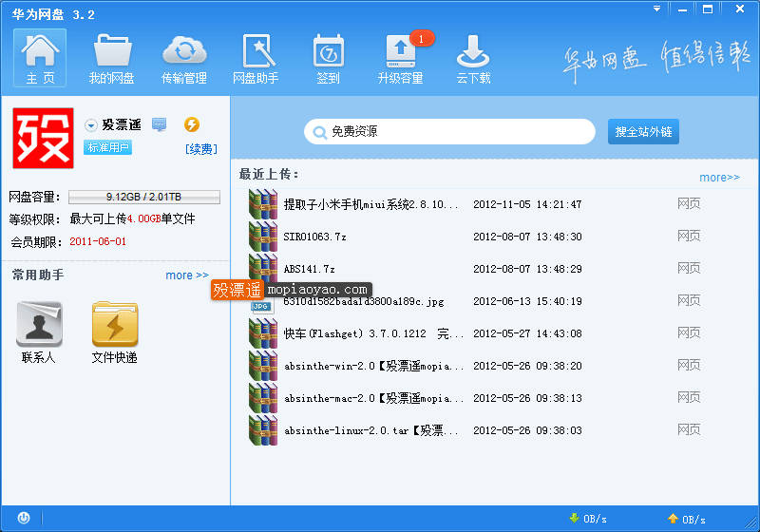
Task: Open 传输管理 transfer manager icon
Action: (184, 58)
